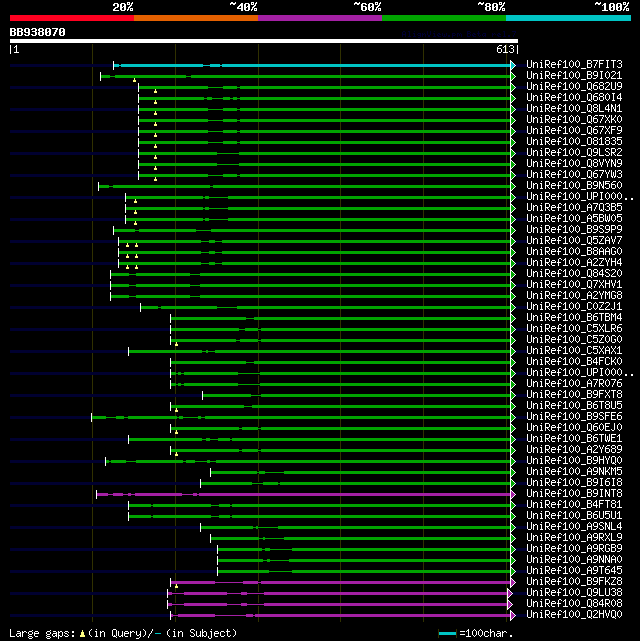Click the UniRef100_A2ZYH4 label
The width and height of the screenshot is (640, 641).
coord(574,262)
